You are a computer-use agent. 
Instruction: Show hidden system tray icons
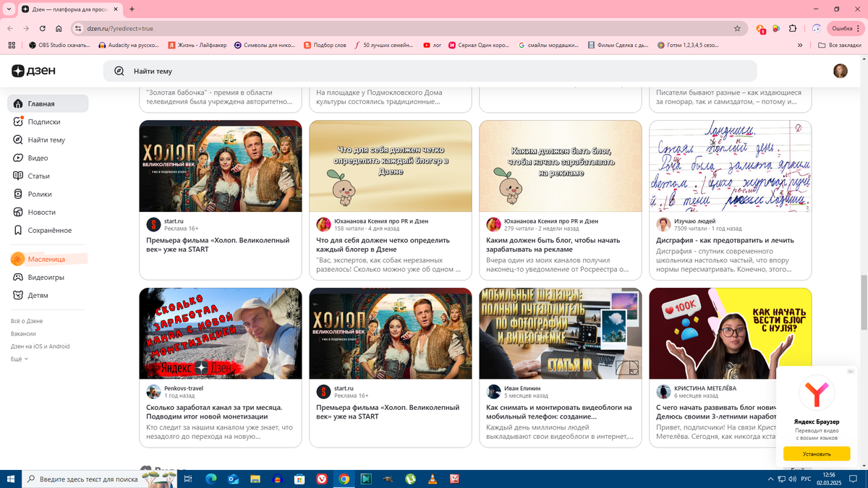coord(771,479)
